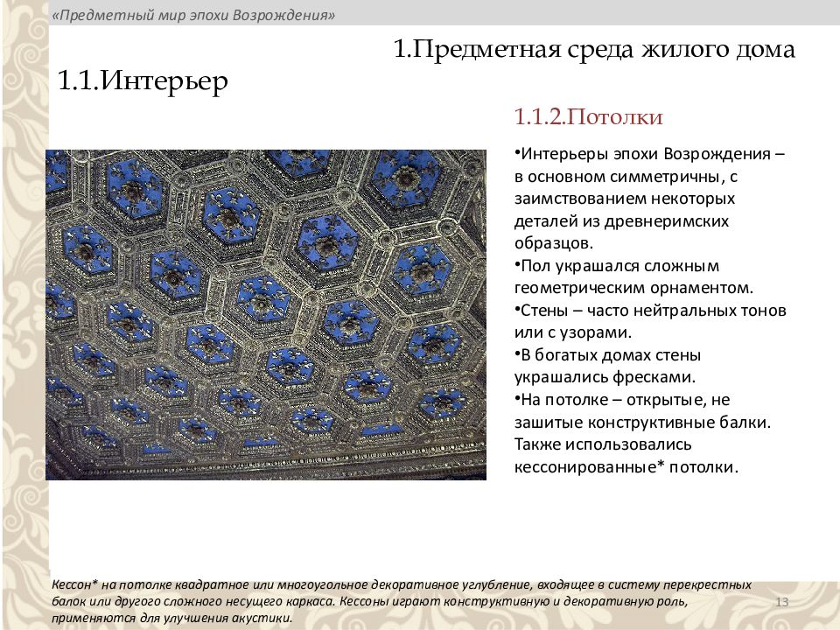
Task: Select the words кессонированные* потолки.
Action: [626, 466]
